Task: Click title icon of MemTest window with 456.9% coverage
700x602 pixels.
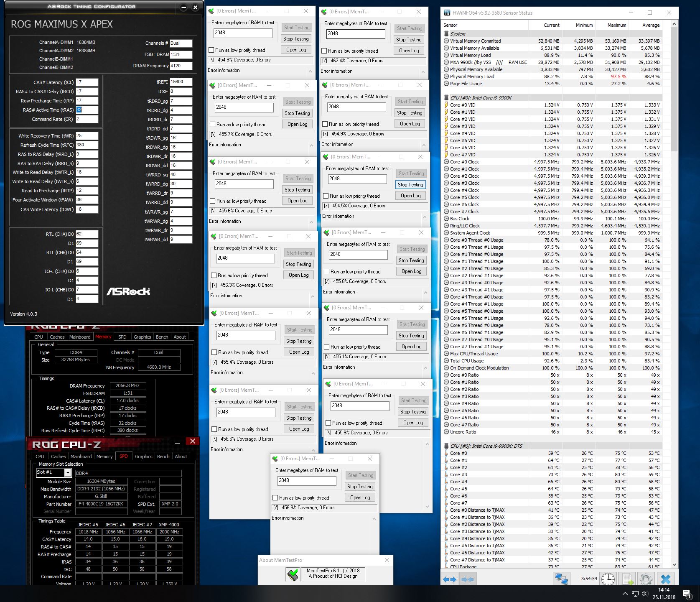Action: coord(275,459)
